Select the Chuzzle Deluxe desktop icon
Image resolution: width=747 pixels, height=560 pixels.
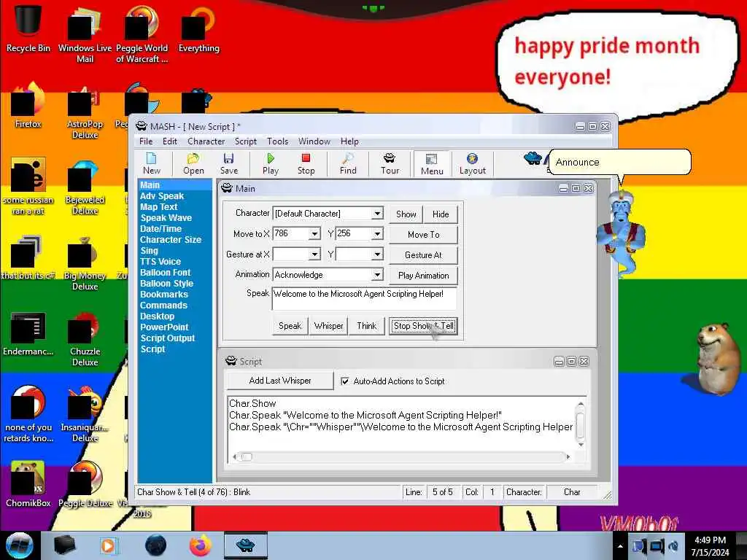(85, 339)
